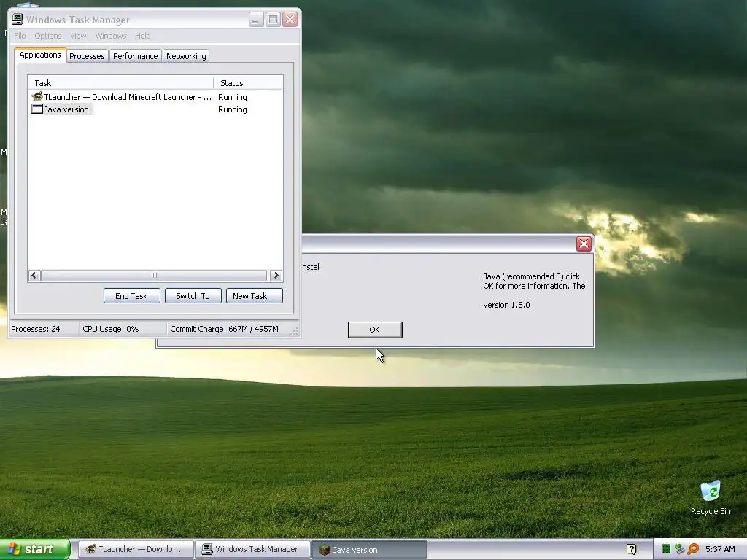Select the Java version task row
747x560 pixels.
click(155, 109)
